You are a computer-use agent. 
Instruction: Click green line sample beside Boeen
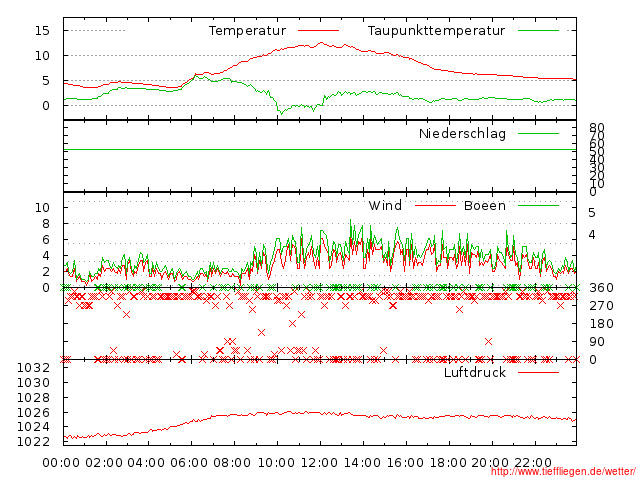[538, 205]
